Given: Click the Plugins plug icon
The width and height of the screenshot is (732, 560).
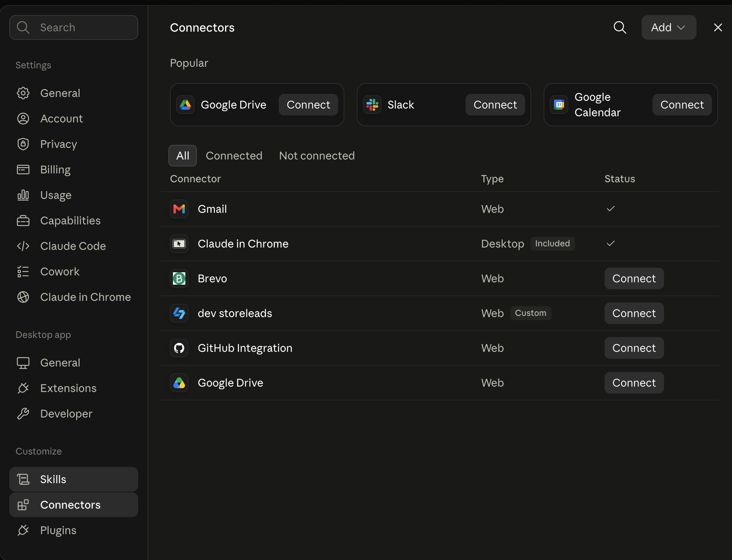Looking at the screenshot, I should point(23,530).
